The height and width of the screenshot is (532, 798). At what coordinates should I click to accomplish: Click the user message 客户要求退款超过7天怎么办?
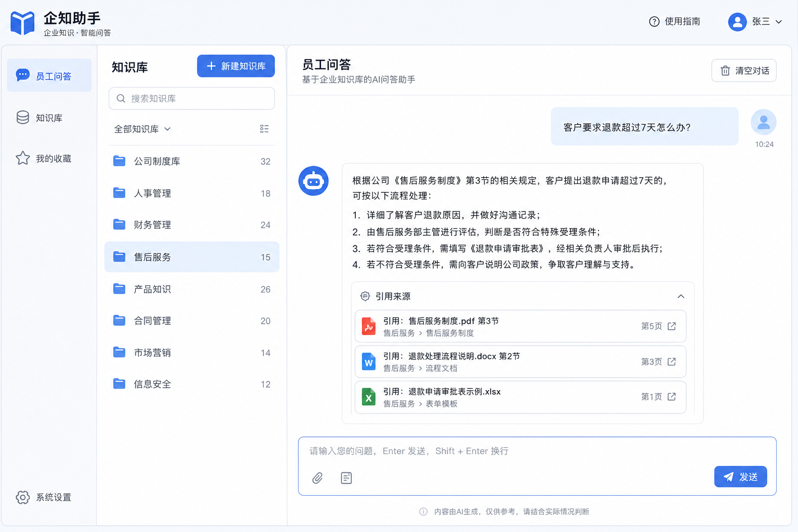(x=645, y=127)
